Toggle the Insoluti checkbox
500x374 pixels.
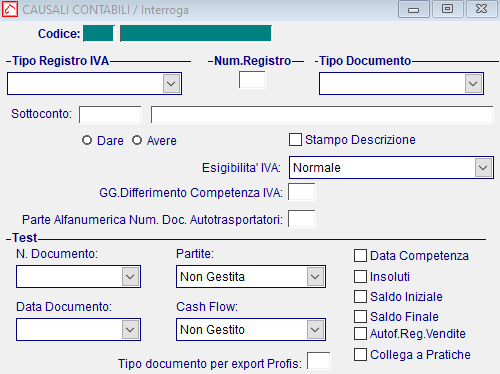(360, 276)
